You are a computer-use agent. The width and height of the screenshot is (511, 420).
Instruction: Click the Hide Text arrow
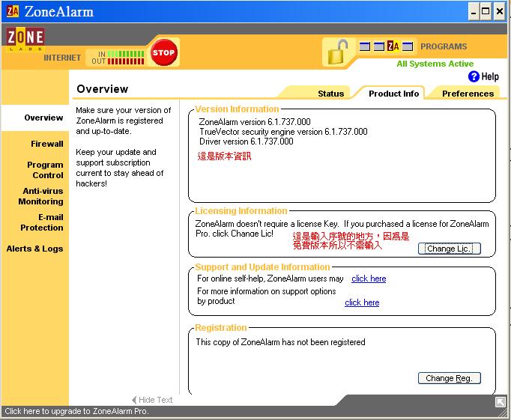tap(134, 400)
